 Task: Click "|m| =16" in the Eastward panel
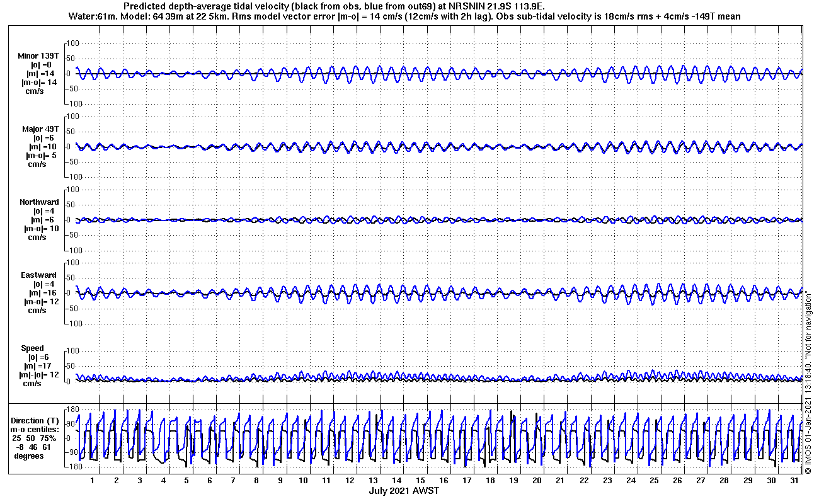pos(43,293)
